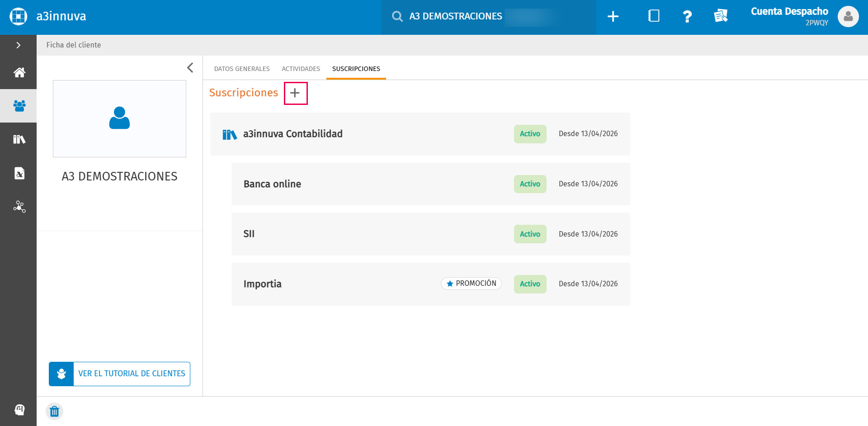The image size is (868, 426).
Task: Click the date in Importia row
Action: point(588,284)
